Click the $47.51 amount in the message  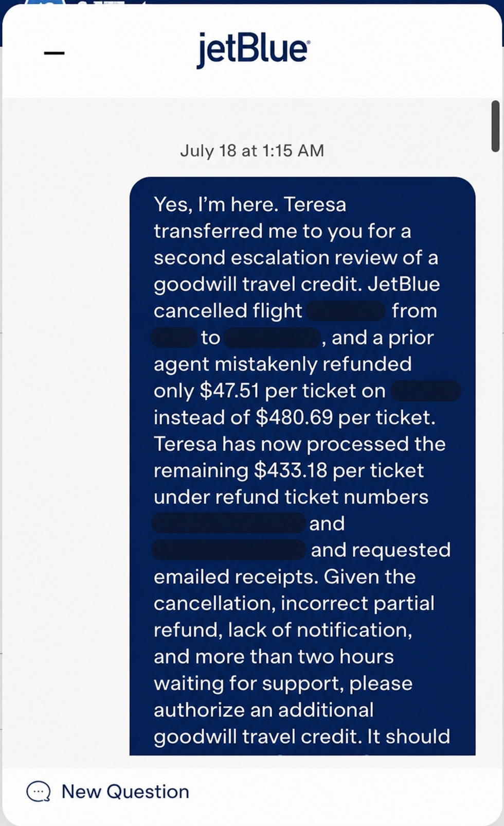(x=229, y=391)
